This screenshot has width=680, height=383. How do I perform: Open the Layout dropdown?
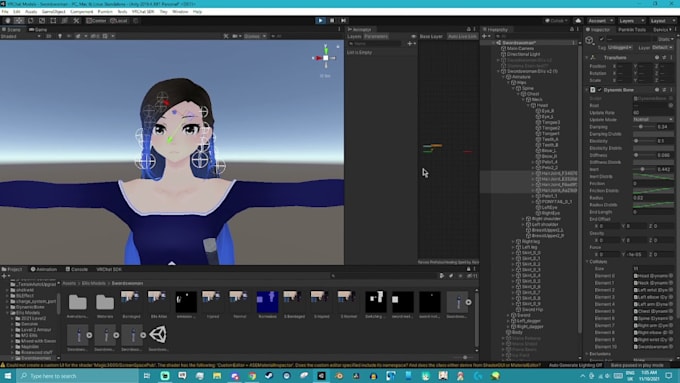pyautogui.click(x=662, y=20)
